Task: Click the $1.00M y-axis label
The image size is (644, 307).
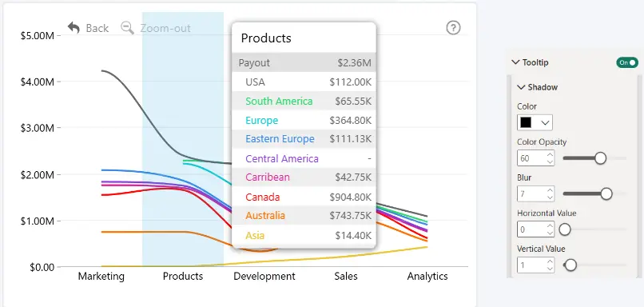Action: tap(37, 221)
